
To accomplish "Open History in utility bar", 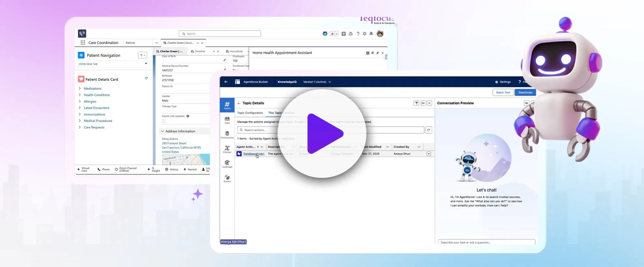I will [x=172, y=170].
